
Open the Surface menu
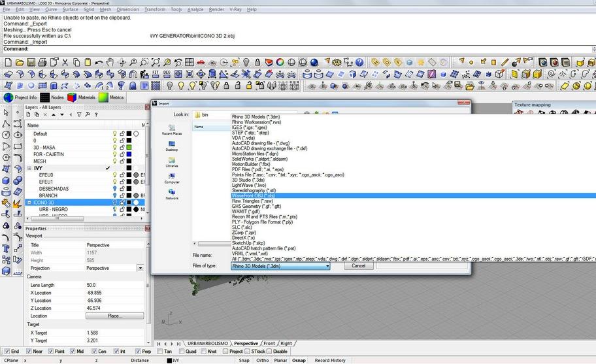click(70, 10)
